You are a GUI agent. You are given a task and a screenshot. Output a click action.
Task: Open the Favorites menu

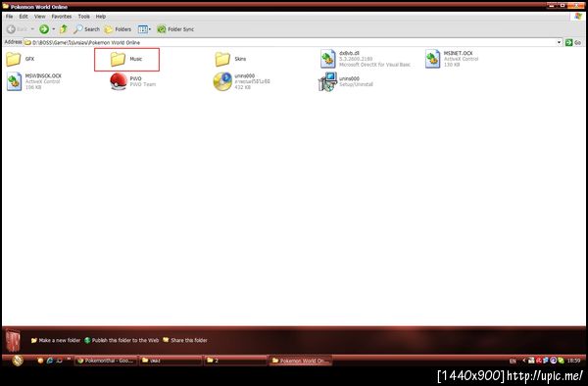click(62, 17)
